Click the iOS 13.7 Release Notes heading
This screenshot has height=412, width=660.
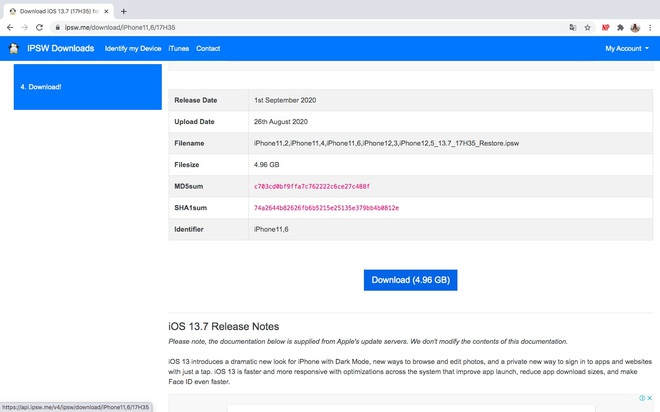224,327
